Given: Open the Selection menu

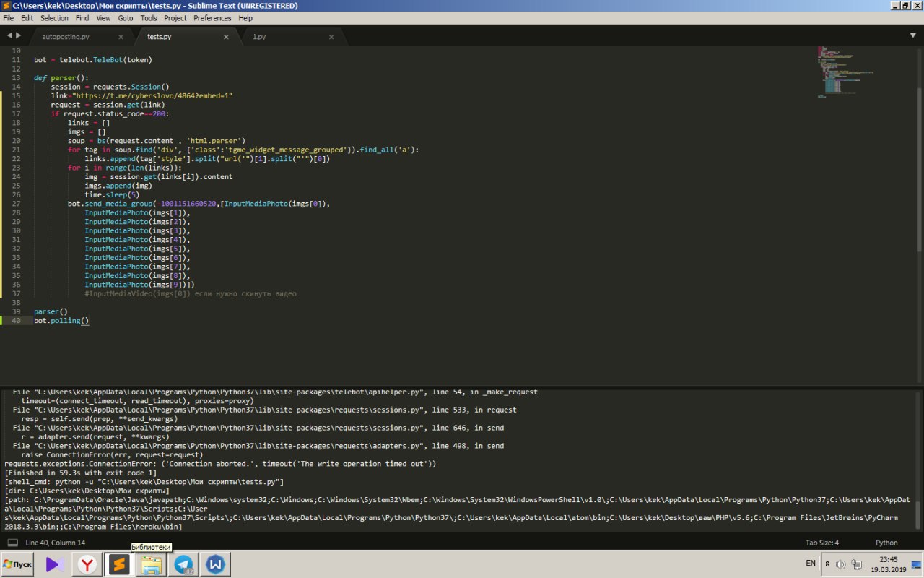Looking at the screenshot, I should pos(54,18).
